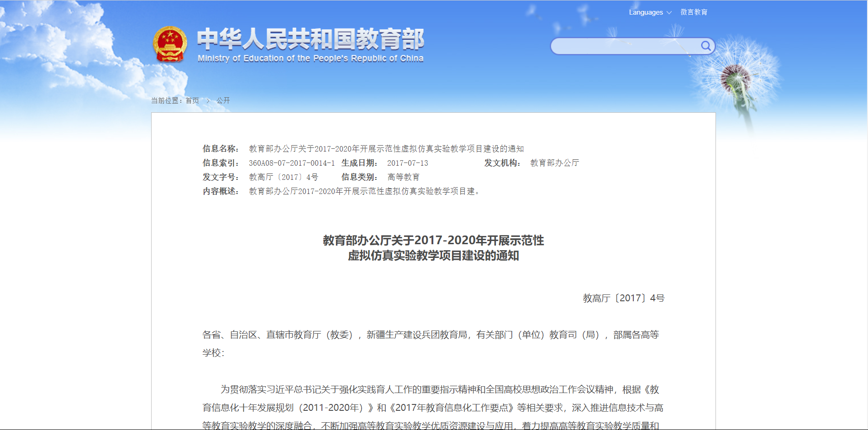
Task: Click the 发文机构 value 教育部办公厅
Action: coord(554,163)
